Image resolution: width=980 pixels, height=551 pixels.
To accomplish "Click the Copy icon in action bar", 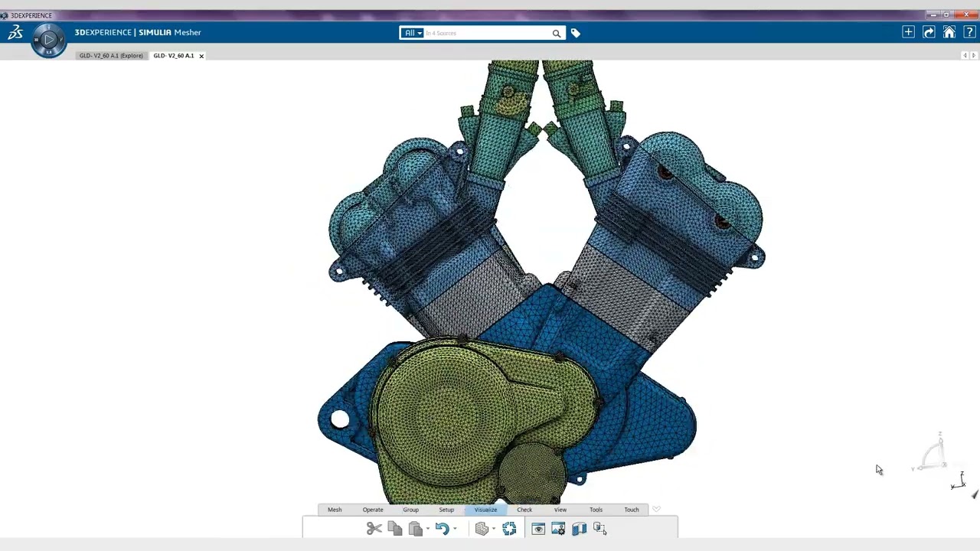I will tap(395, 529).
